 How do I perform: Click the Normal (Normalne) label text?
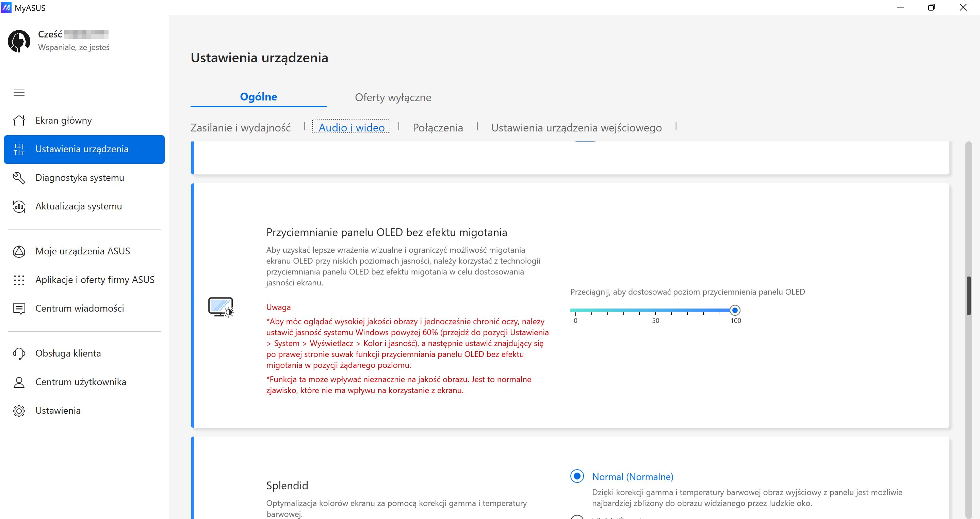click(633, 477)
